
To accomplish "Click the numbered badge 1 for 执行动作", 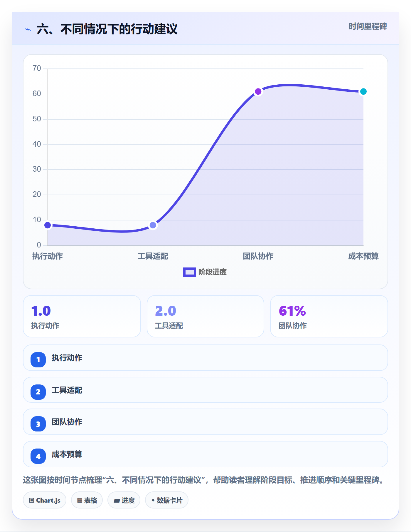I will [x=38, y=359].
